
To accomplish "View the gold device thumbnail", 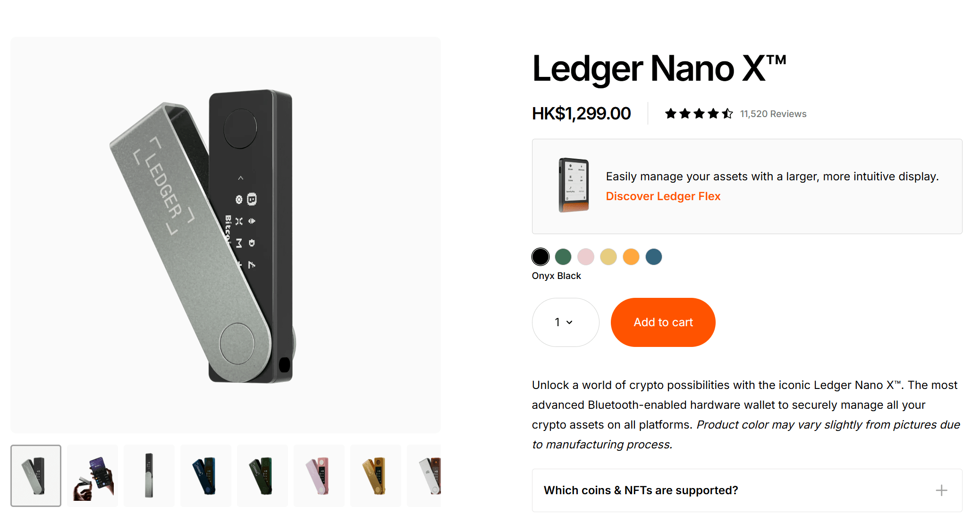I will (x=376, y=476).
